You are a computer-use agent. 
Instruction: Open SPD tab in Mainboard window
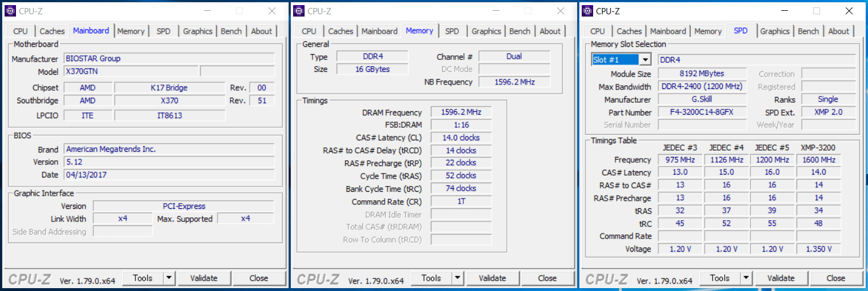coord(163,31)
